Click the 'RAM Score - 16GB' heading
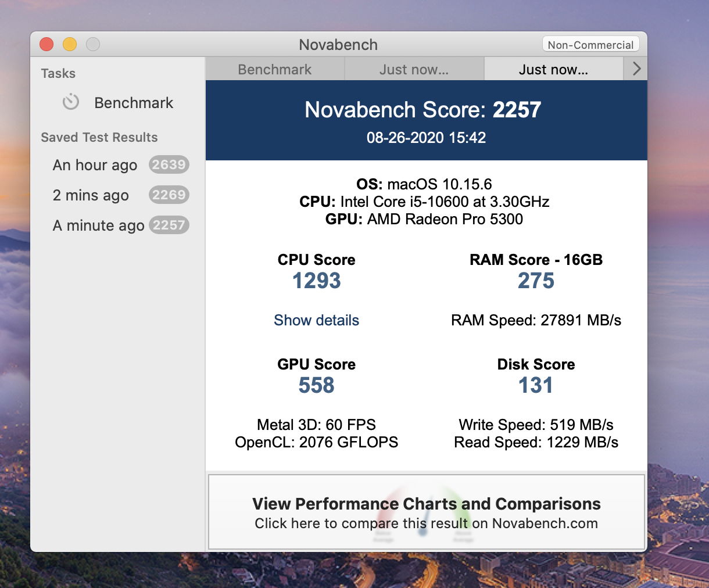Viewport: 709px width, 588px height. click(x=536, y=260)
